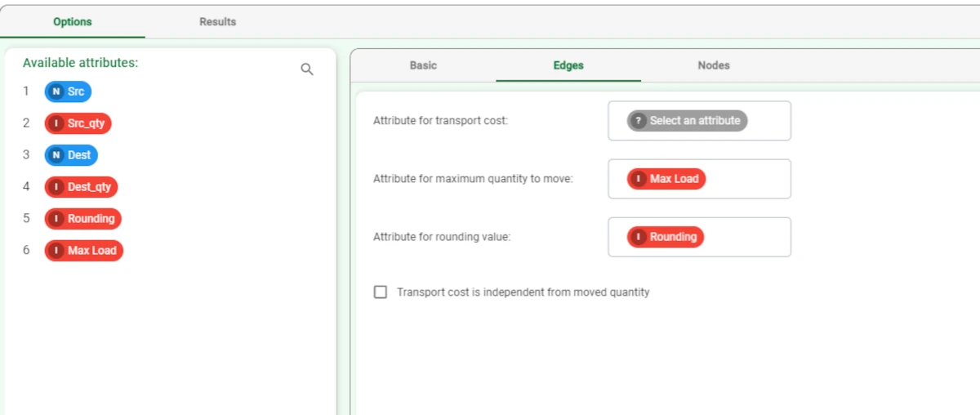The image size is (980, 415).
Task: Click the Max Load chip in quantity field
Action: (666, 179)
